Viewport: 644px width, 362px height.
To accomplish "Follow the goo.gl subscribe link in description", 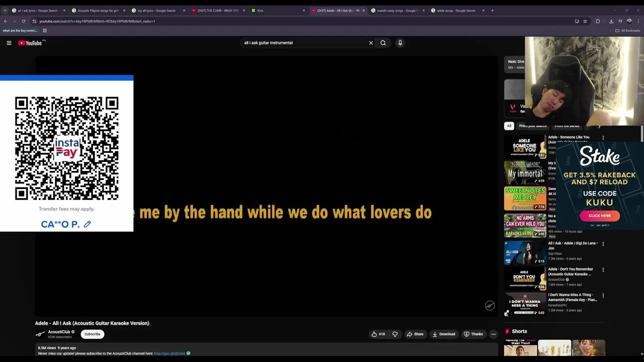I will [x=170, y=353].
